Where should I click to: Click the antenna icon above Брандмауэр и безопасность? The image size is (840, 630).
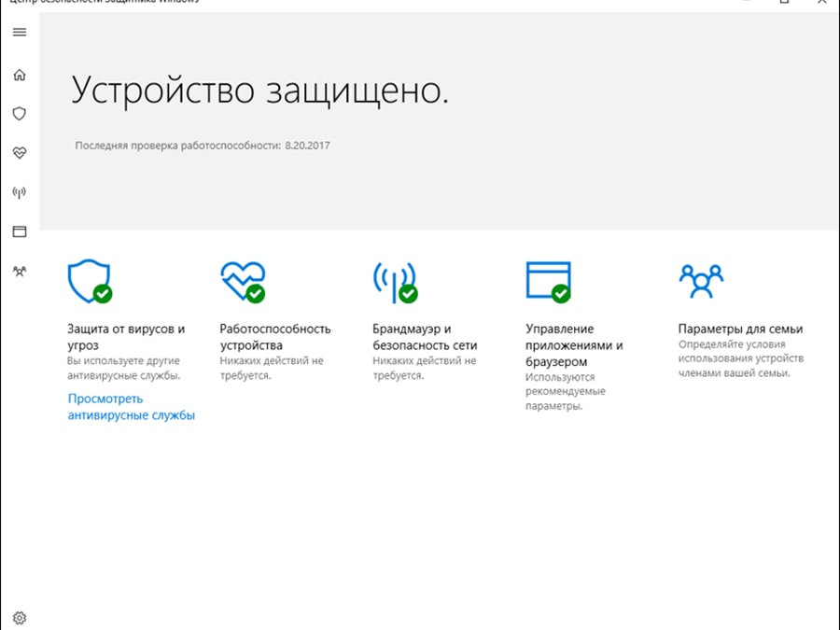pyautogui.click(x=394, y=282)
